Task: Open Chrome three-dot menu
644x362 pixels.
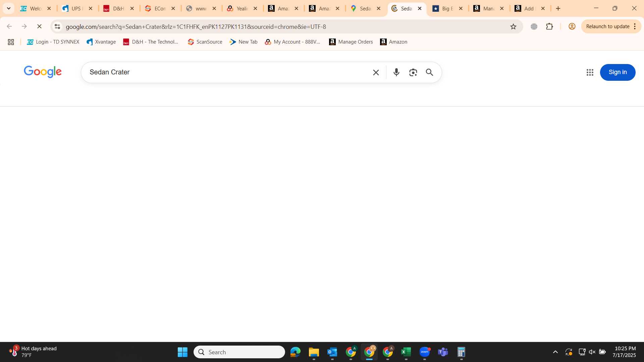Action: (635, 26)
